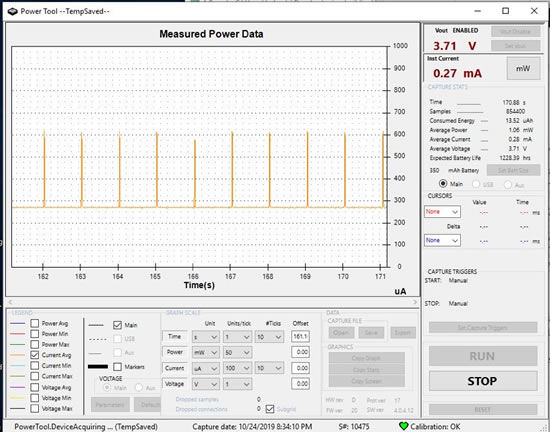The width and height of the screenshot is (550, 432).
Task: Open the Power units/tick dropdown showing 50
Action: point(237,352)
